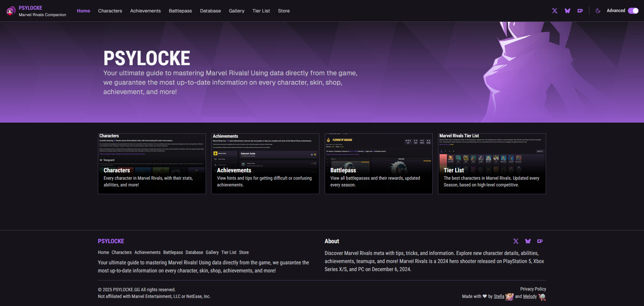Image resolution: width=644 pixels, height=306 pixels.
Task: Click the Achievements link in the footer
Action: 148,252
